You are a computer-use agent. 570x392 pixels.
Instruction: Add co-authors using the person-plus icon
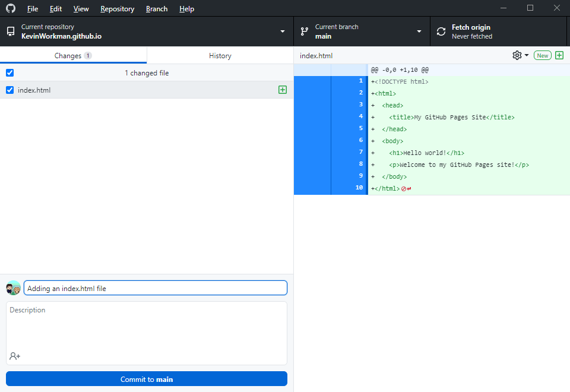[13, 356]
